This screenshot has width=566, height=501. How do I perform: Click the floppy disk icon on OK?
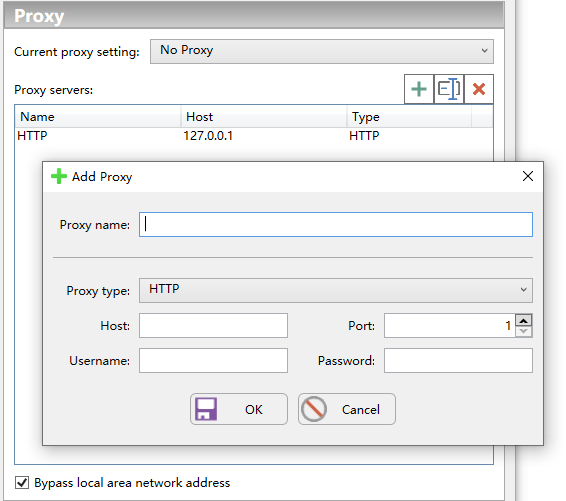click(x=206, y=409)
